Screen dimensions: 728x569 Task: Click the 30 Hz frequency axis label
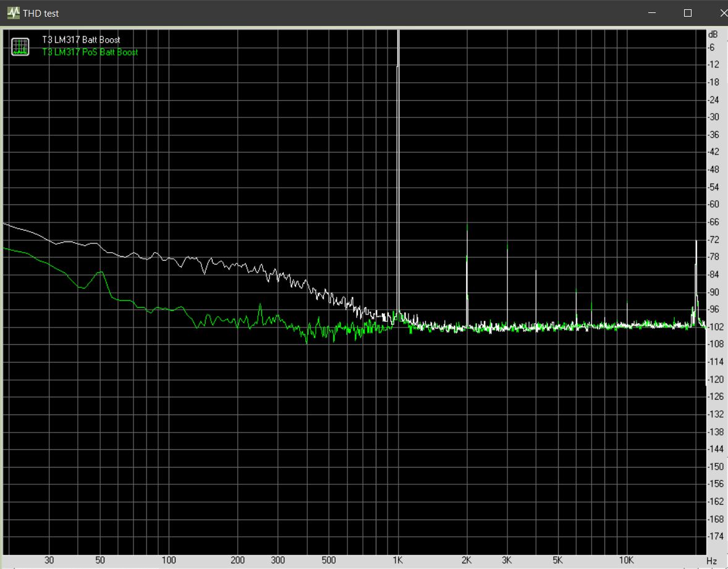[49, 560]
